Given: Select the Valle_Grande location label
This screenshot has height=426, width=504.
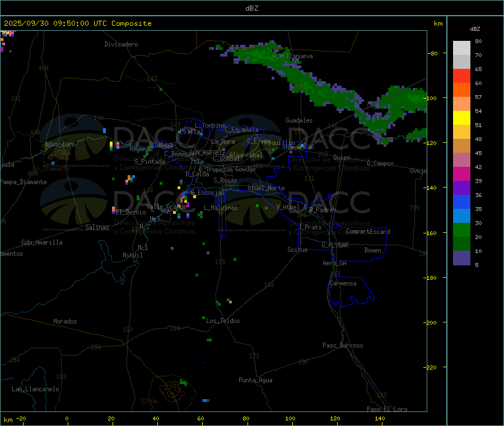Looking at the screenshot, I should (166, 206).
